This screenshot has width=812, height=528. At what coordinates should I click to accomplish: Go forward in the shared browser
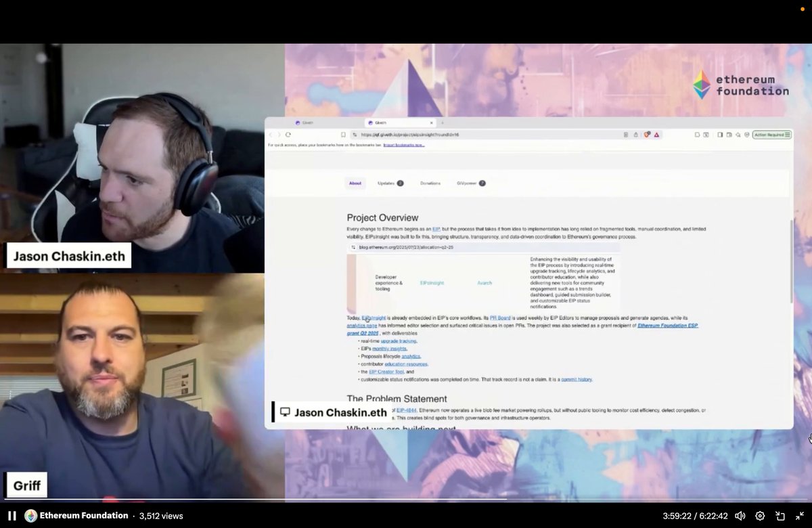click(279, 135)
